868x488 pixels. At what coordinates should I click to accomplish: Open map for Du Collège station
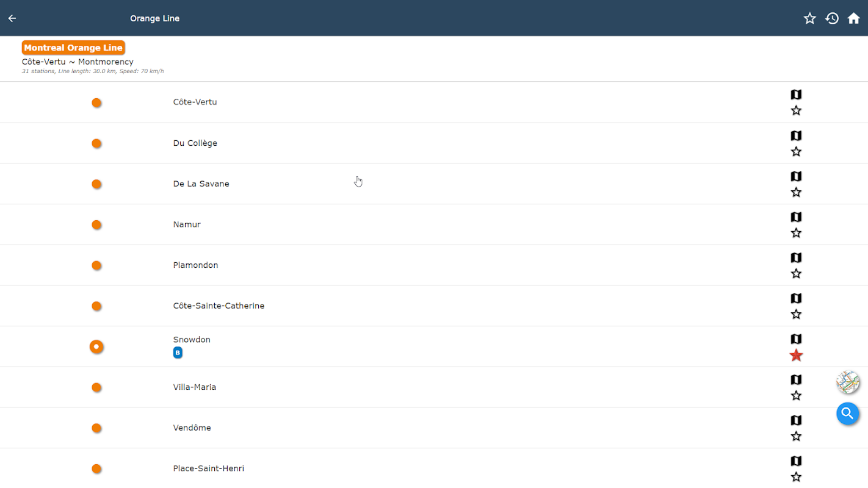coord(796,135)
